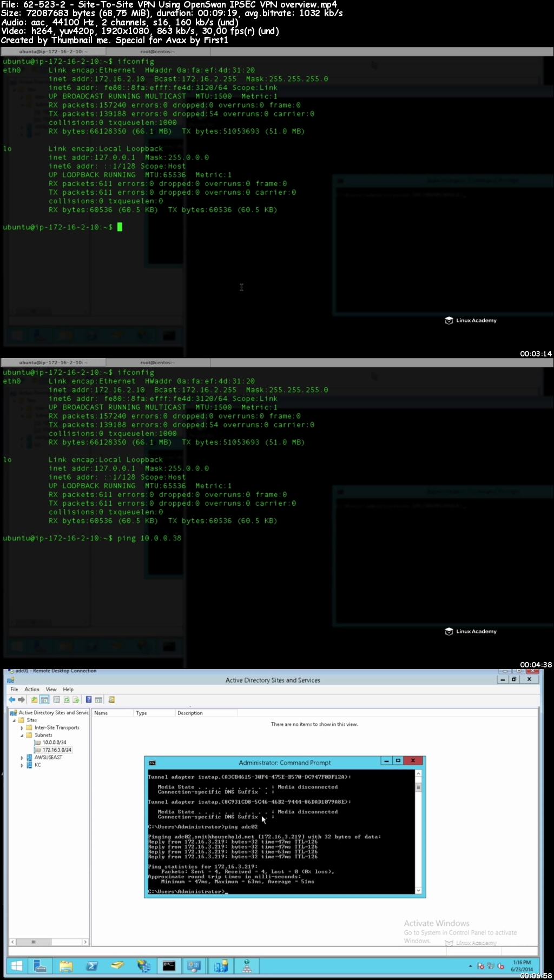Image resolution: width=554 pixels, height=980 pixels.
Task: Open the File menu
Action: pyautogui.click(x=14, y=689)
